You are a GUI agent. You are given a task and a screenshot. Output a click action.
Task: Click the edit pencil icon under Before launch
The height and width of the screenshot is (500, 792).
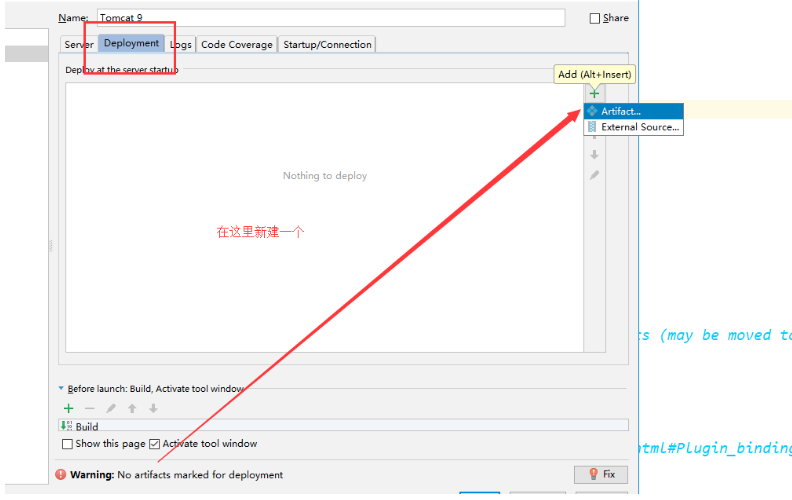click(x=111, y=408)
